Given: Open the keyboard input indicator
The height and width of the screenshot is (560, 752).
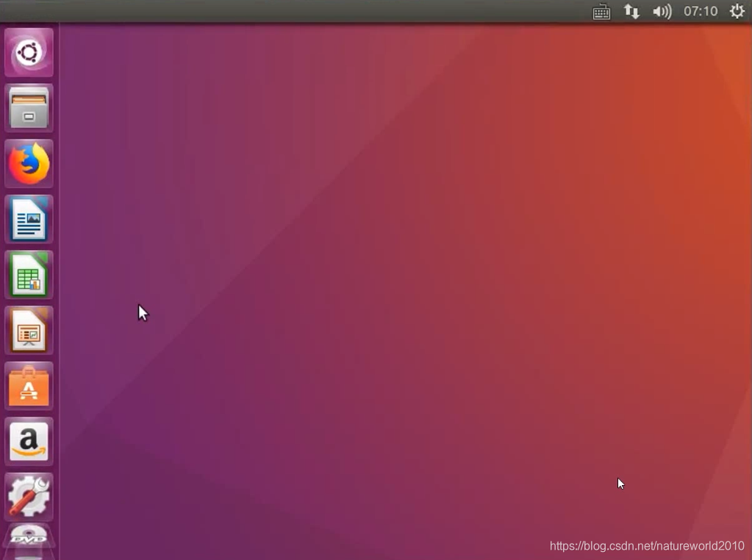Looking at the screenshot, I should click(x=601, y=12).
